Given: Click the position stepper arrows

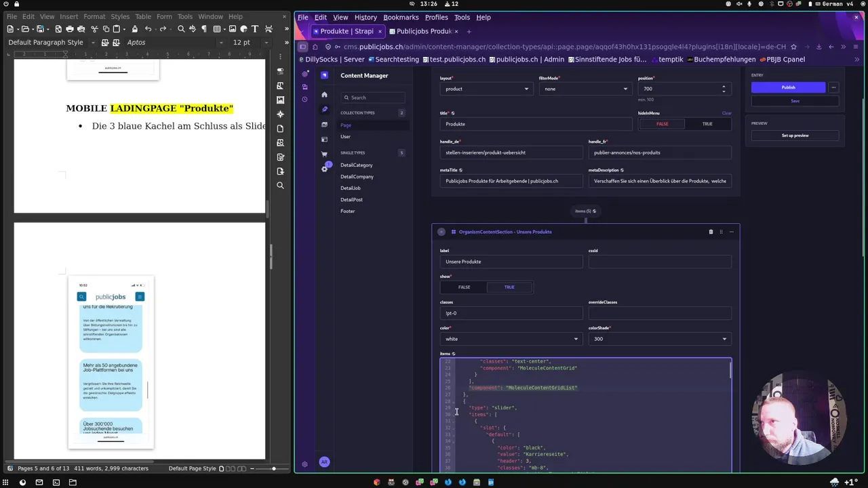Looking at the screenshot, I should pos(724,89).
